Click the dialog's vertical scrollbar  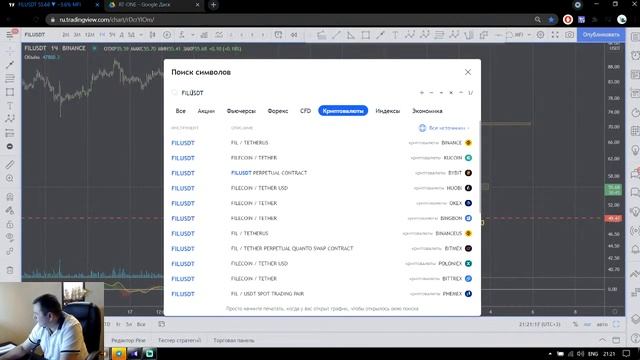coord(480,167)
